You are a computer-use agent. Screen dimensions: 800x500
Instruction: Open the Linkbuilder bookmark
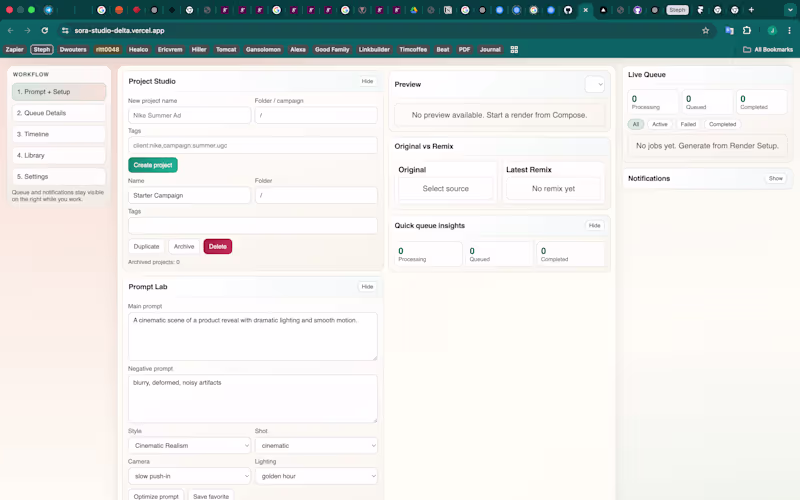point(374,49)
